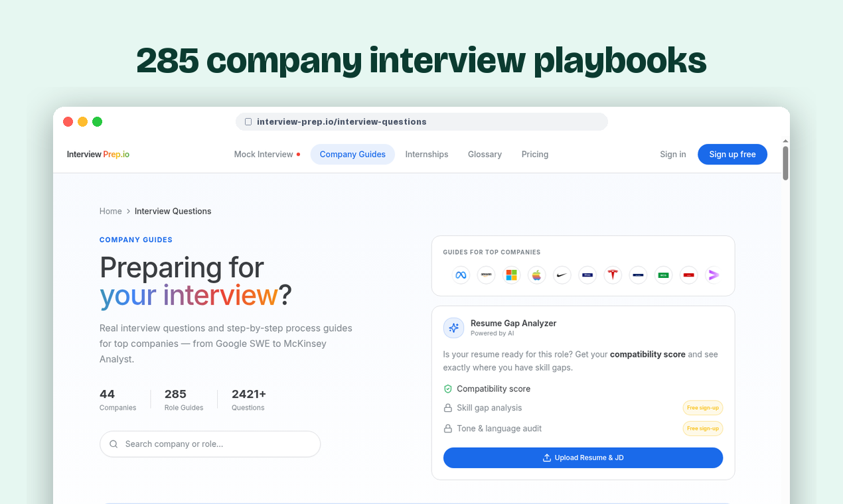Viewport: 843px width, 504px height.
Task: Open the Upload Resume & JD button
Action: (583, 458)
